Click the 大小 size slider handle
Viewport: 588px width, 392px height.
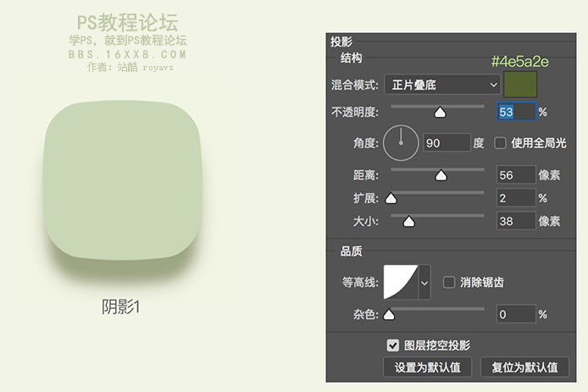(408, 222)
